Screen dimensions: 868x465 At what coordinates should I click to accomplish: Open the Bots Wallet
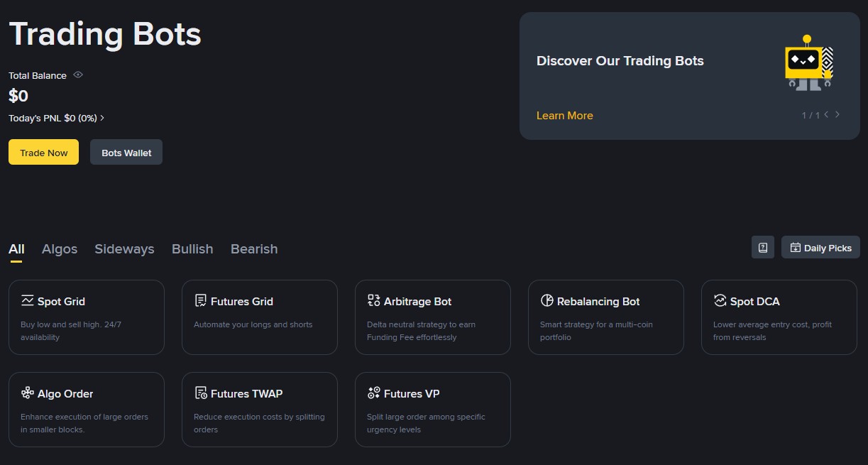(x=126, y=153)
